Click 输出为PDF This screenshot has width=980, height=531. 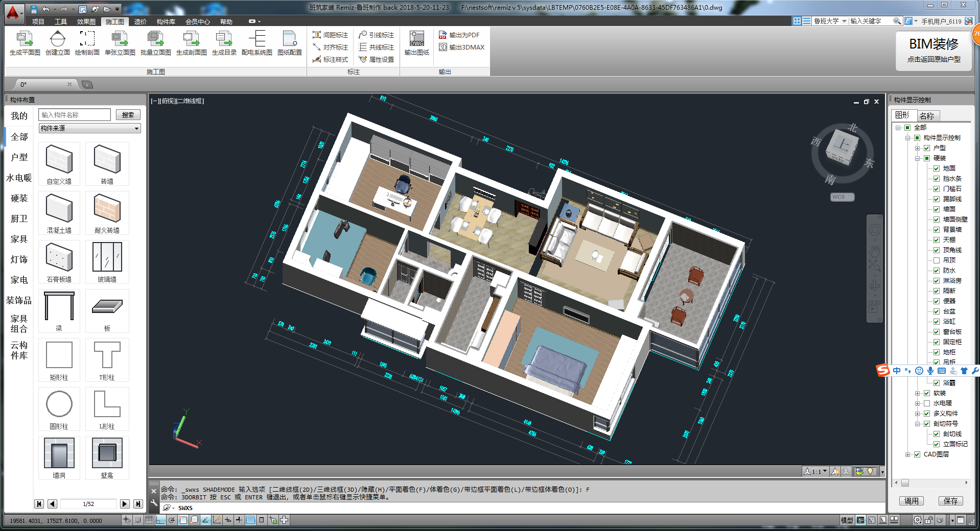click(x=459, y=35)
